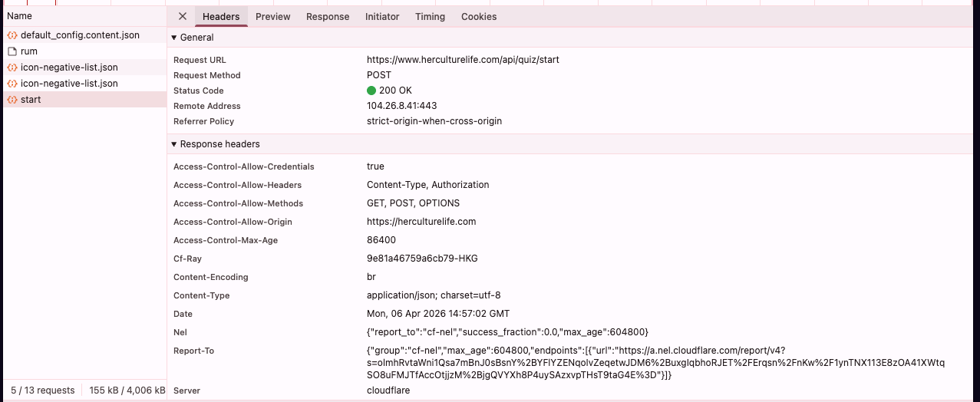
Task: Open the Cookies tab
Action: click(x=479, y=17)
